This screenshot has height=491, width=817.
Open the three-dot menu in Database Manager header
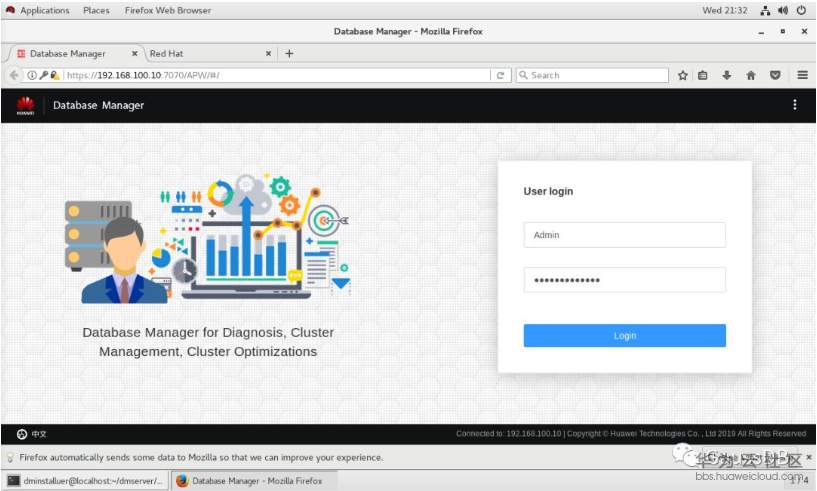click(x=795, y=105)
